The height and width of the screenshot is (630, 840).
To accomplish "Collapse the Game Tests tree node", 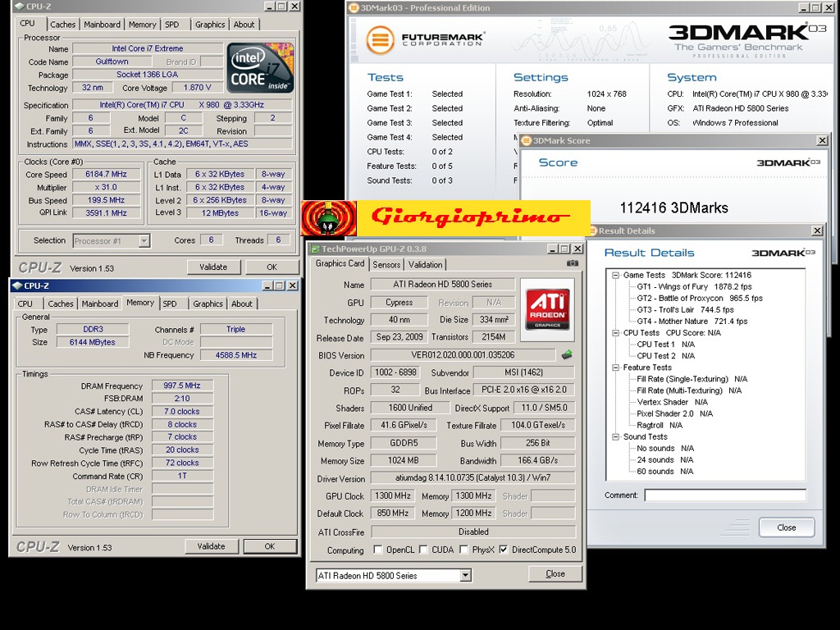I will tap(616, 276).
